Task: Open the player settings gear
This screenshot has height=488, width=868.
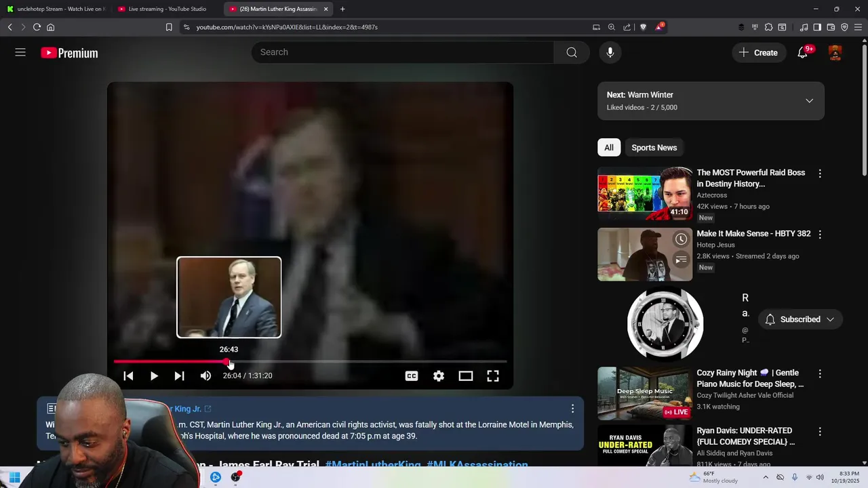Action: pos(439,375)
